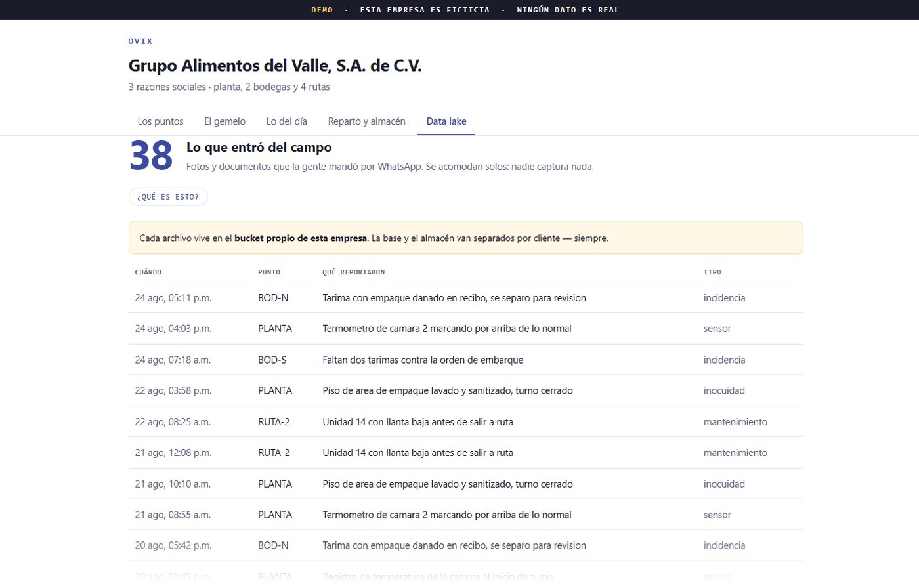Click the PUNTO column header
The height and width of the screenshot is (588, 919).
(x=269, y=272)
